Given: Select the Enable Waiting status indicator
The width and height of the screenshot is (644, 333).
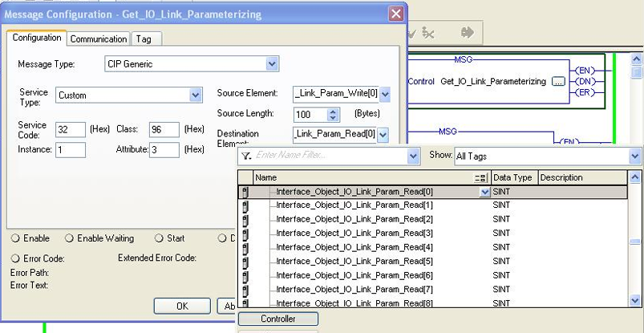Looking at the screenshot, I should [69, 238].
